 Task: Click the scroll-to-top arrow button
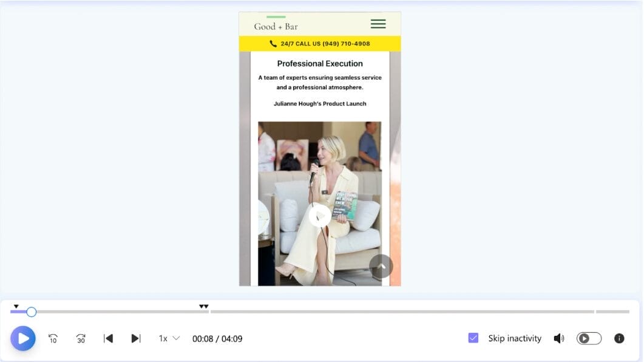pyautogui.click(x=381, y=266)
